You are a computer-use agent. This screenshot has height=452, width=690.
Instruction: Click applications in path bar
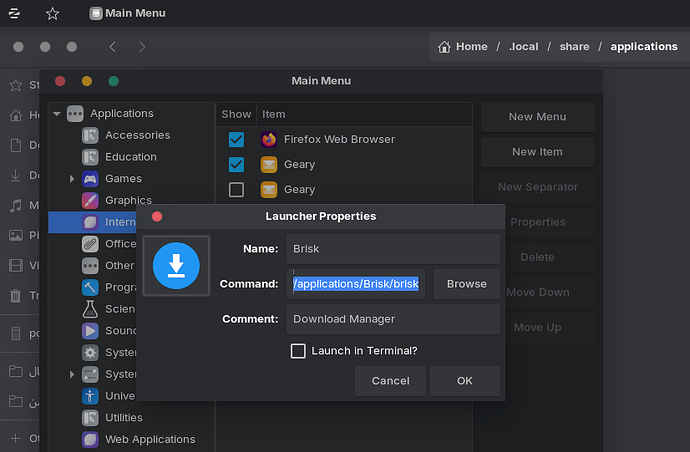click(x=644, y=47)
